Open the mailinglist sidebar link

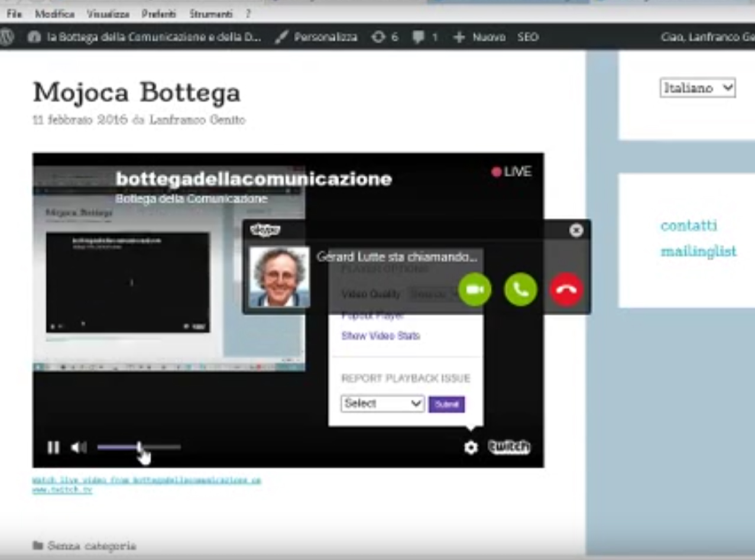click(698, 251)
